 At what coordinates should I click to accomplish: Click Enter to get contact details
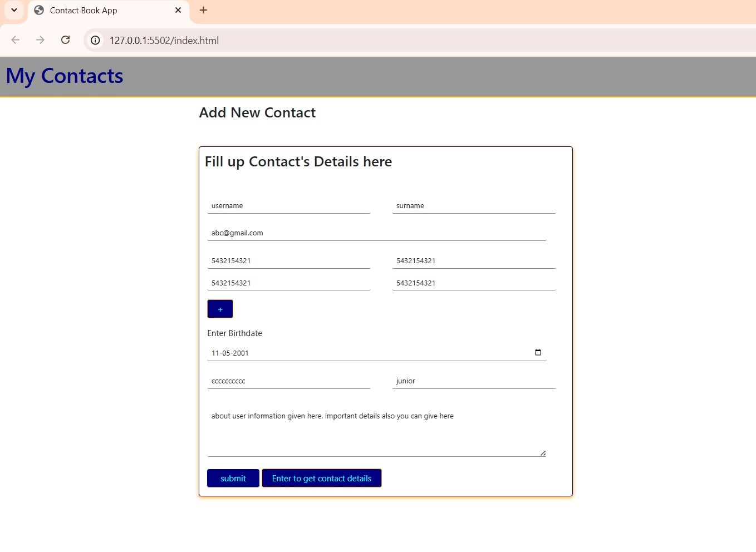[321, 479]
